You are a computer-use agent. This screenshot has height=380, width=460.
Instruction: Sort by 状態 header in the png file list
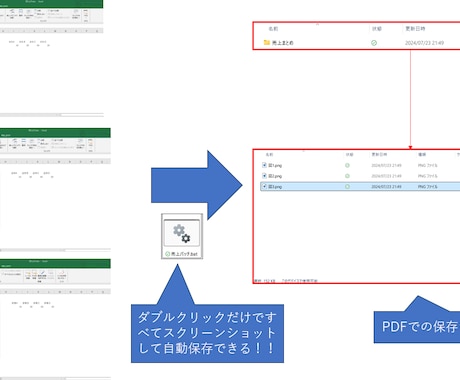[x=349, y=154]
